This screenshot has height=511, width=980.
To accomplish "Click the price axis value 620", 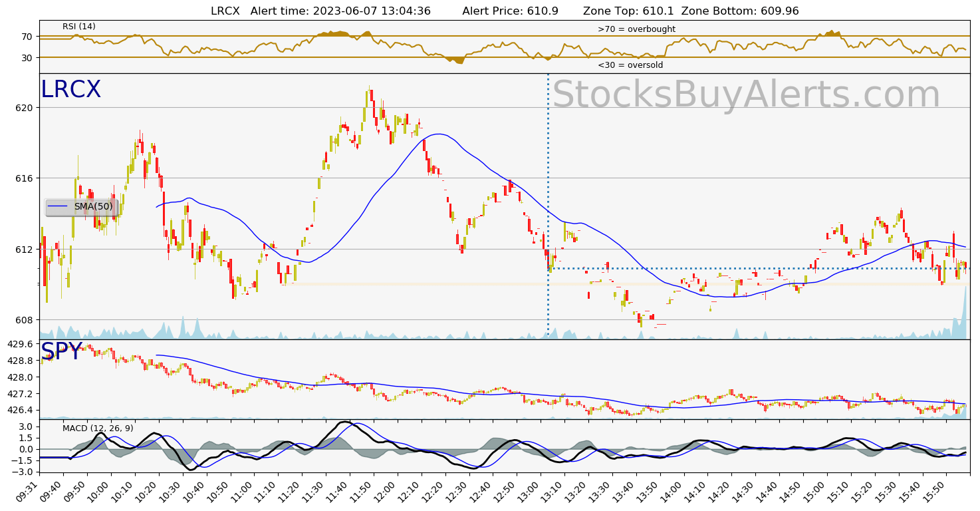I will pyautogui.click(x=25, y=108).
